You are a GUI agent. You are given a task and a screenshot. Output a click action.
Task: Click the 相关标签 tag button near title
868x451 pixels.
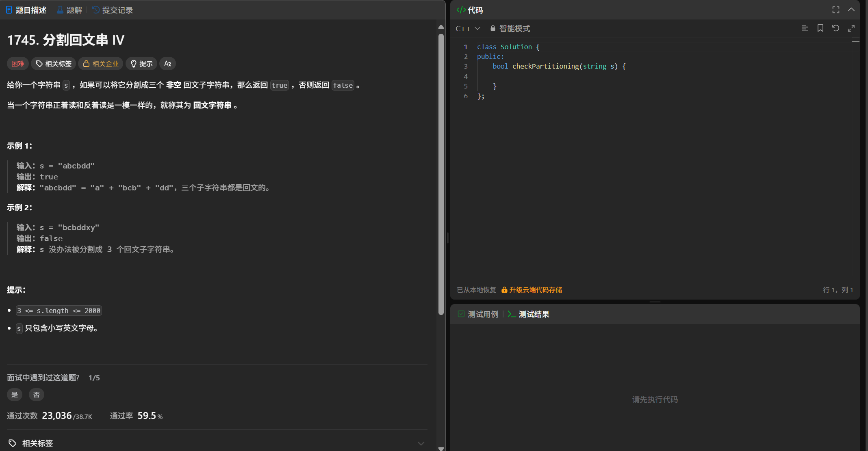[54, 64]
